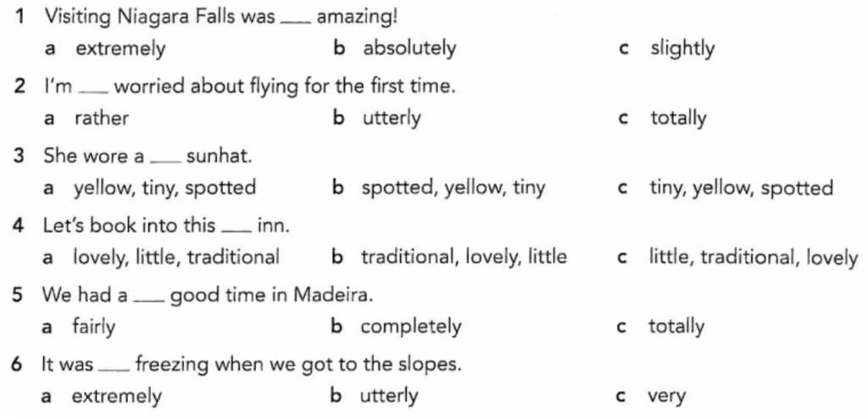This screenshot has width=868, height=419.
Task: Pick 'little, traditional, lovely' inn answer
Action: point(754,257)
